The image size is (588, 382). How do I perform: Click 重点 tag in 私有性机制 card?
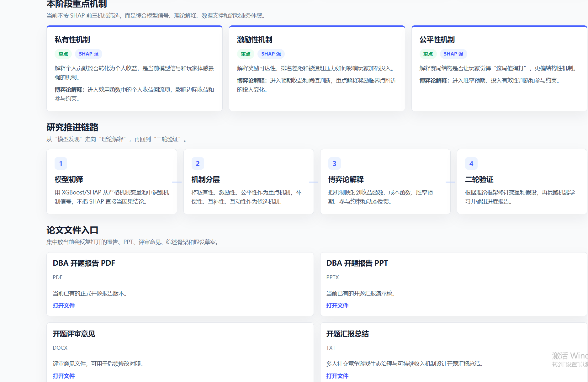coord(63,54)
